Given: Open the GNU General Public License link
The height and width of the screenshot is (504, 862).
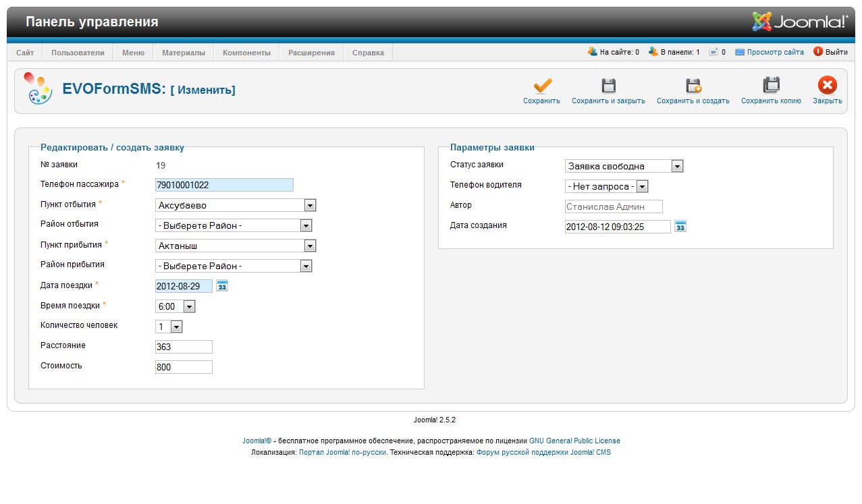Looking at the screenshot, I should [x=574, y=441].
